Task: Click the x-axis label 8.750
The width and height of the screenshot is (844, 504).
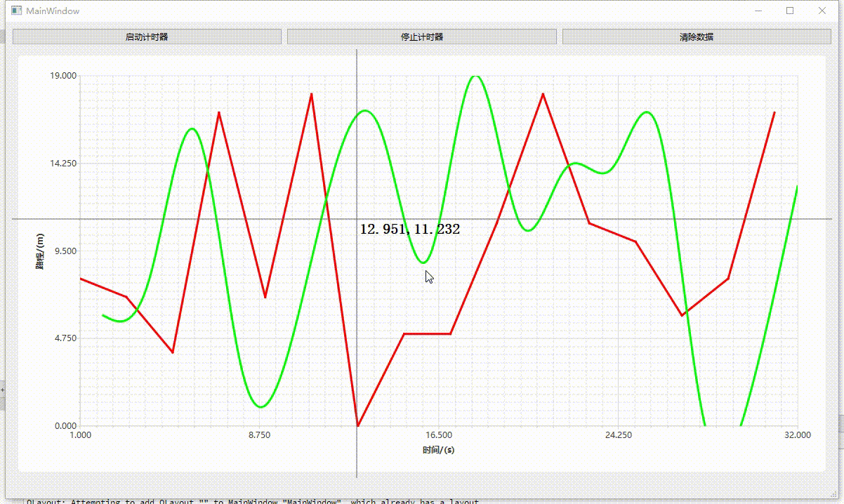Action: pos(260,435)
